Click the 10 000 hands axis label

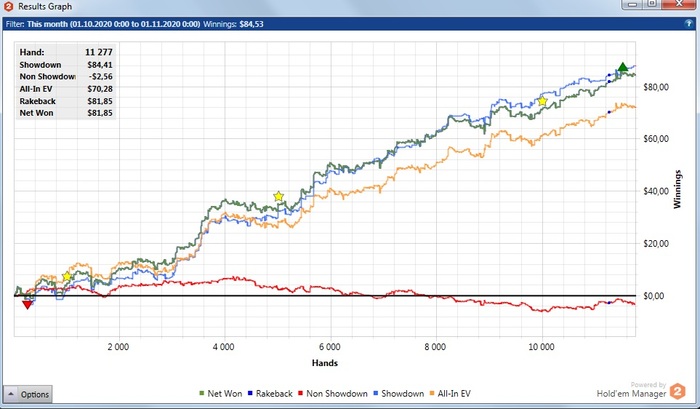541,347
